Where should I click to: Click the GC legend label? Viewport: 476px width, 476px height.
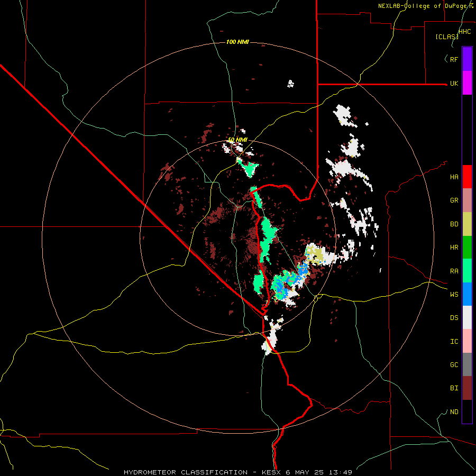[x=454, y=365]
